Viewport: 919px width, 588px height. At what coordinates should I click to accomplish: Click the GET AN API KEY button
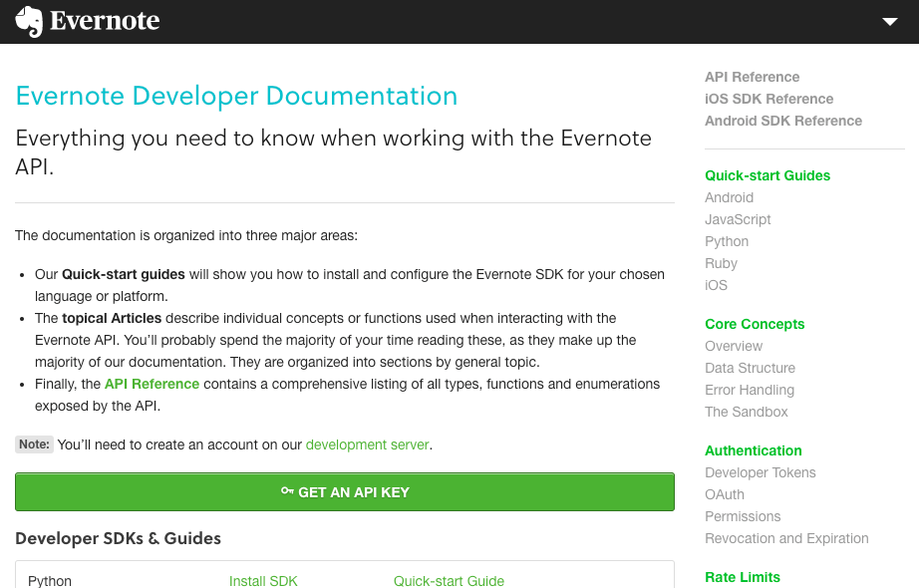point(344,492)
